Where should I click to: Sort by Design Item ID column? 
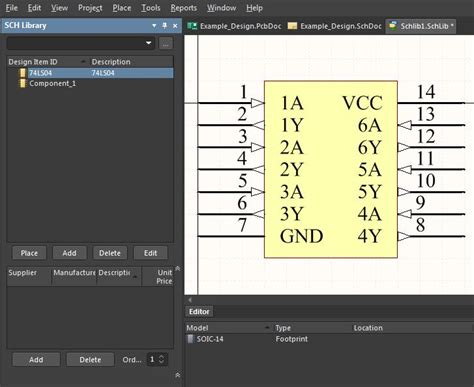coord(47,62)
